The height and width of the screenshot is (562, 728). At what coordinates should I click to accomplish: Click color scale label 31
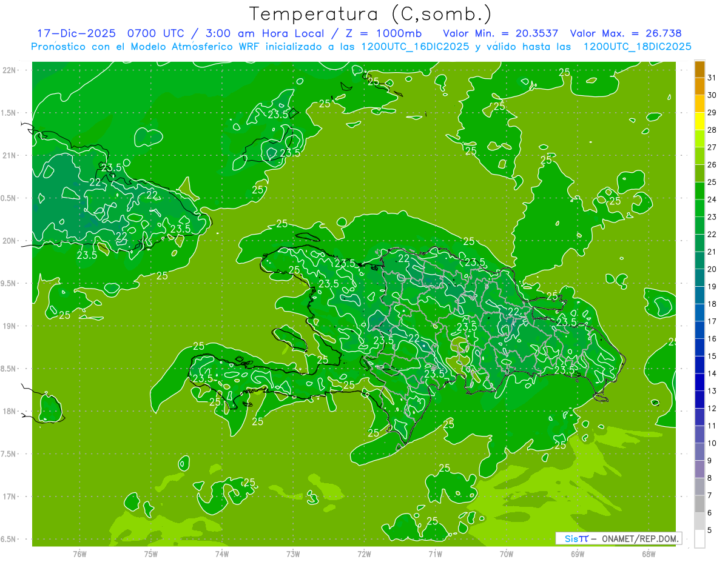coord(712,78)
